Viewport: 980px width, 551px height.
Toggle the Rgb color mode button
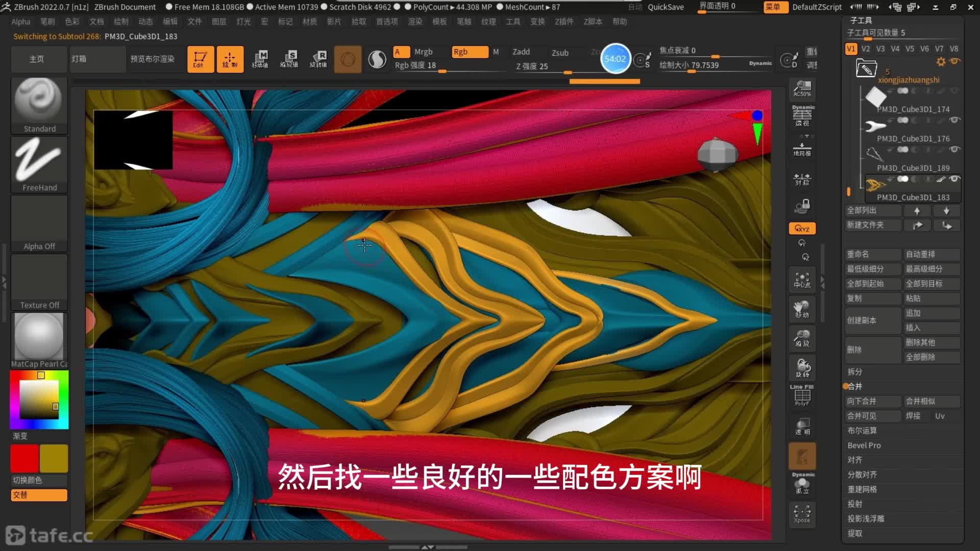[469, 52]
